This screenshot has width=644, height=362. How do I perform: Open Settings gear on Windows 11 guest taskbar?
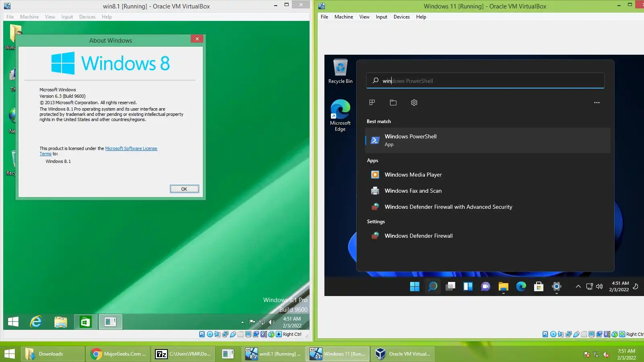pos(556,286)
